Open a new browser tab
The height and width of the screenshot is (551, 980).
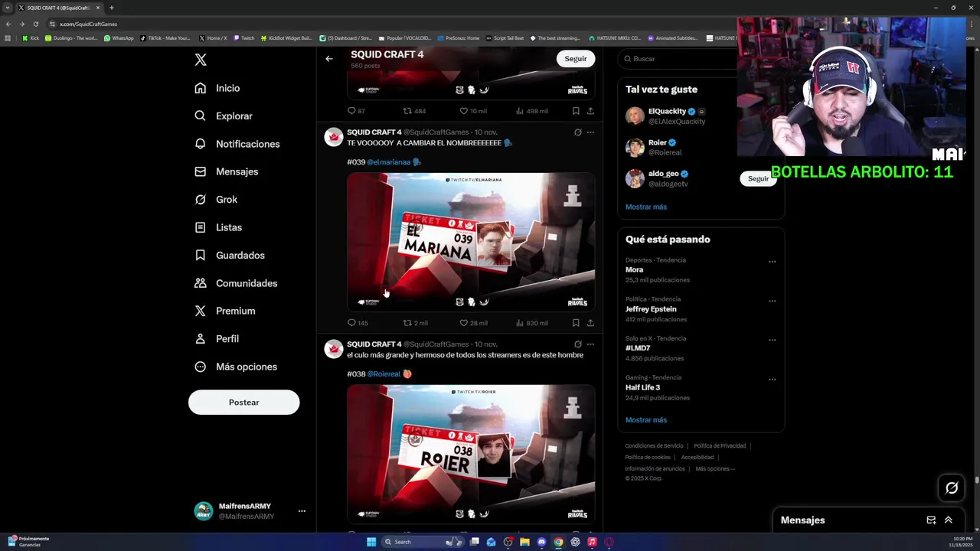coord(112,8)
